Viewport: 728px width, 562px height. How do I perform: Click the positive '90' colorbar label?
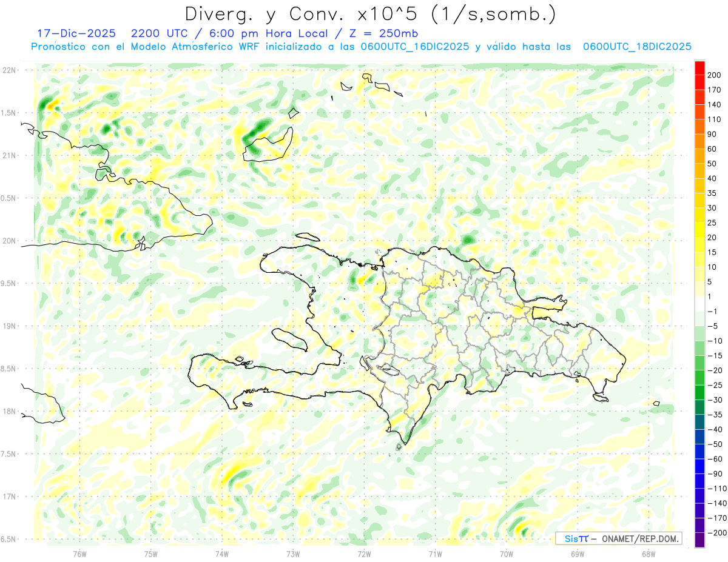712,134
